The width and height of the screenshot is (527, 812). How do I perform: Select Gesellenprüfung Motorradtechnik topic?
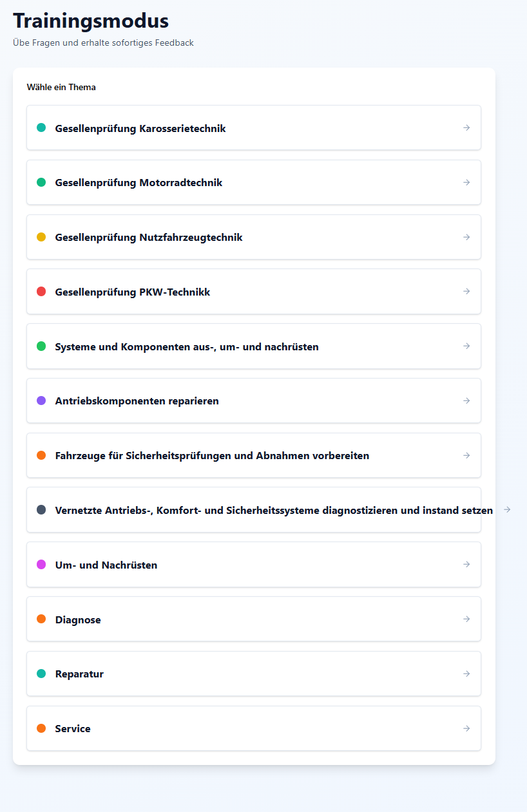[139, 183]
